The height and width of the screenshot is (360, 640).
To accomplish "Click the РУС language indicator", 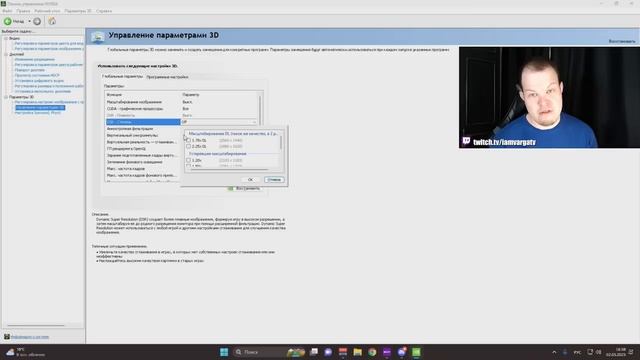I will click(x=577, y=352).
